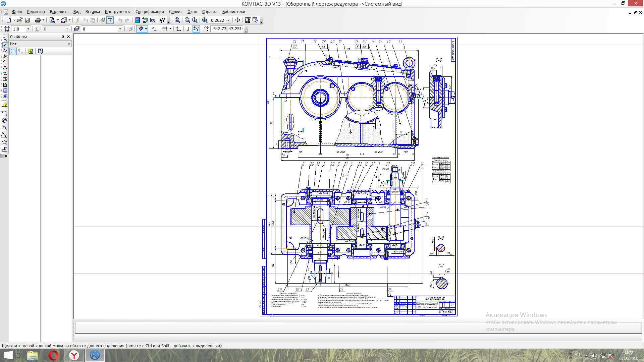Activate the linear dimension tool
Screen dimensions: 644x362
(x=4, y=113)
